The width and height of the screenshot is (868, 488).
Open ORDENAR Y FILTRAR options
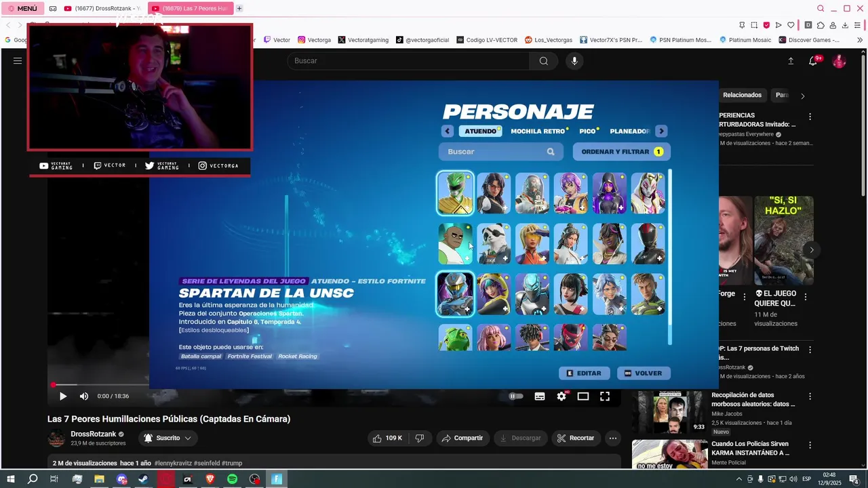click(x=621, y=152)
